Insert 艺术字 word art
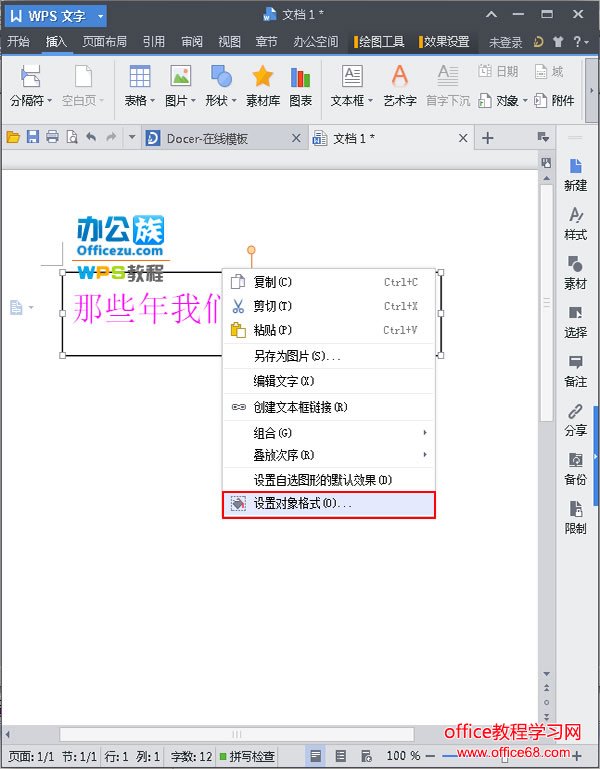Viewport: 600px width, 769px height. pyautogui.click(x=400, y=86)
